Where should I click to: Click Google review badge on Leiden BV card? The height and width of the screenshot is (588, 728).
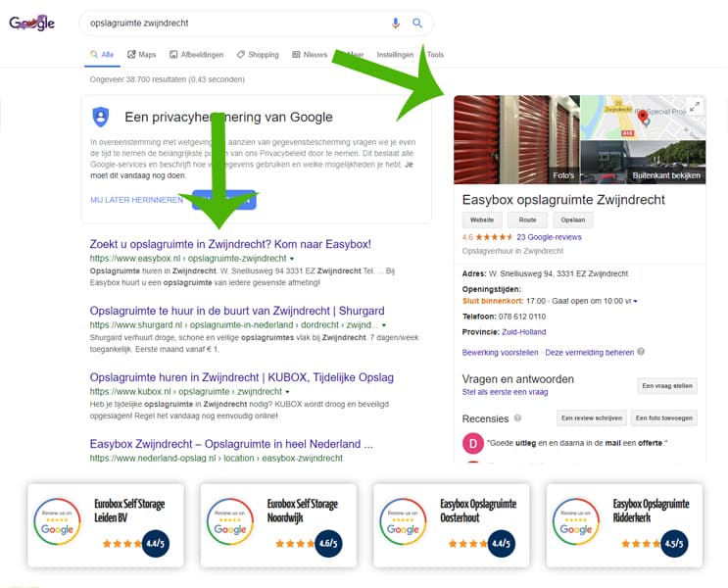[57, 521]
